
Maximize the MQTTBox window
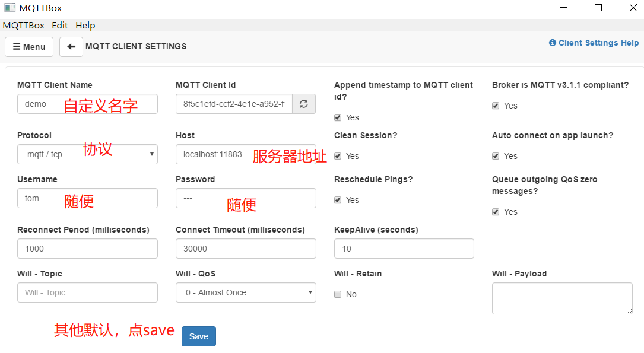[x=598, y=8]
